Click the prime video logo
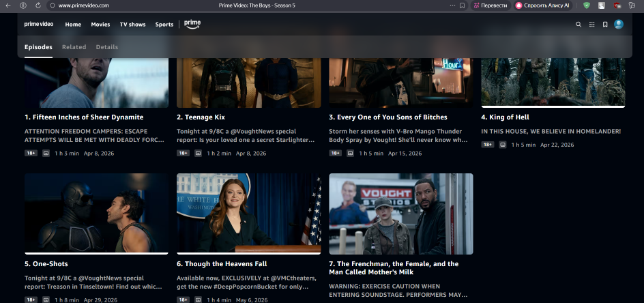 (39, 25)
